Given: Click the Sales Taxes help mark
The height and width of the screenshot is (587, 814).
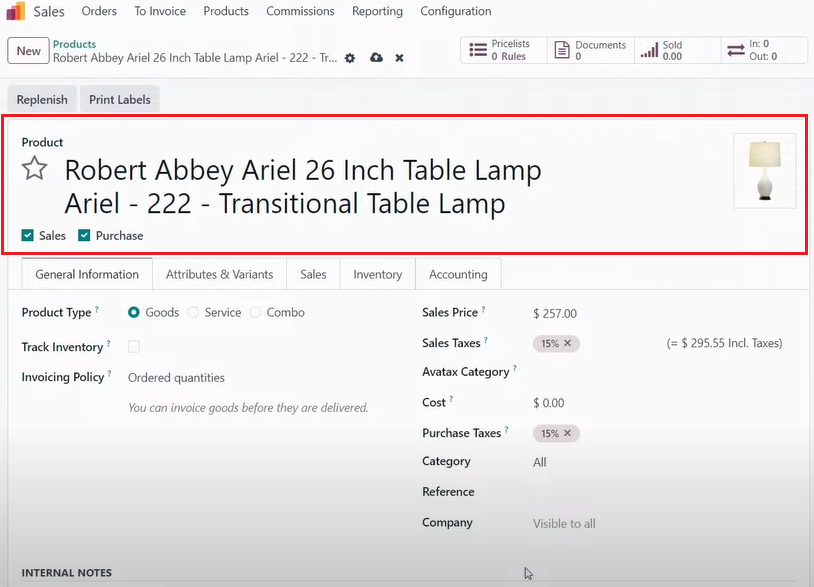Looking at the screenshot, I should coord(486,340).
